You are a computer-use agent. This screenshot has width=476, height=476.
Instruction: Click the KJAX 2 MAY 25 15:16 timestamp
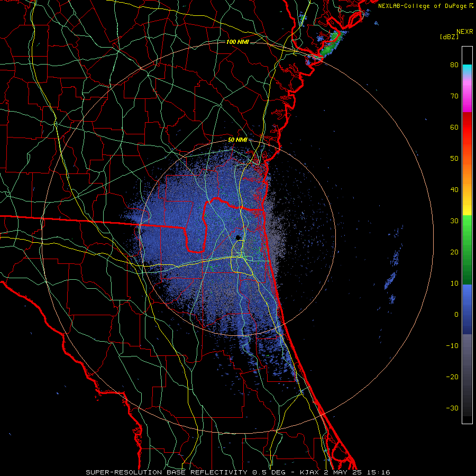pyautogui.click(x=345, y=472)
